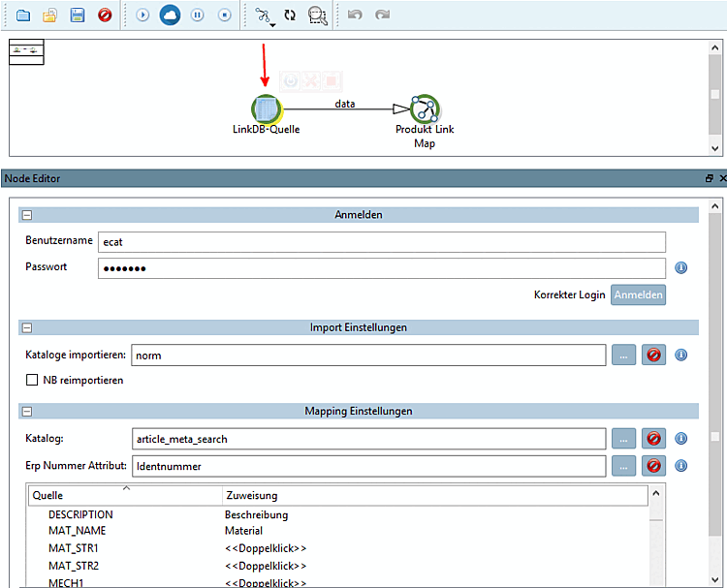
Task: Enable the NB reimportieren checkbox
Action: (x=32, y=381)
